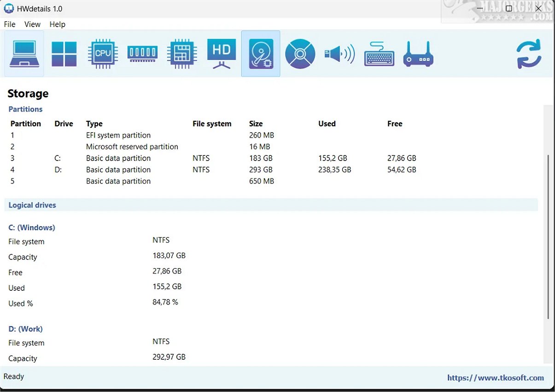
Task: Open the audio speaker icon
Action: (339, 54)
